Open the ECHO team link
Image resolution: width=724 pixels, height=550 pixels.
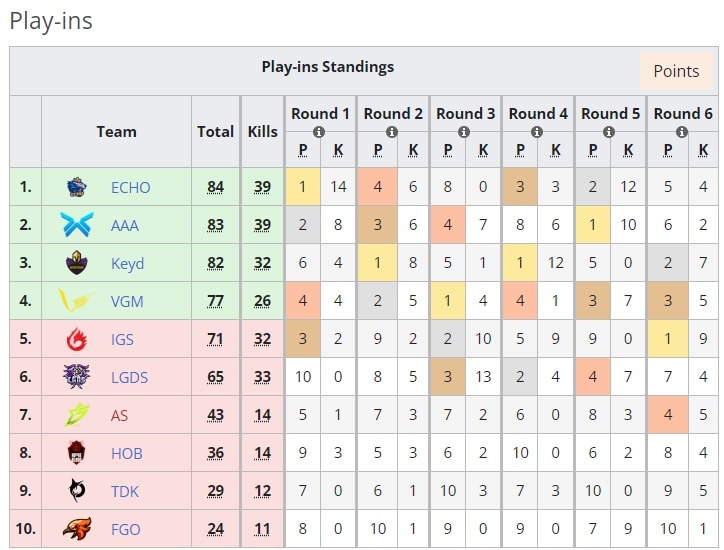(130, 187)
